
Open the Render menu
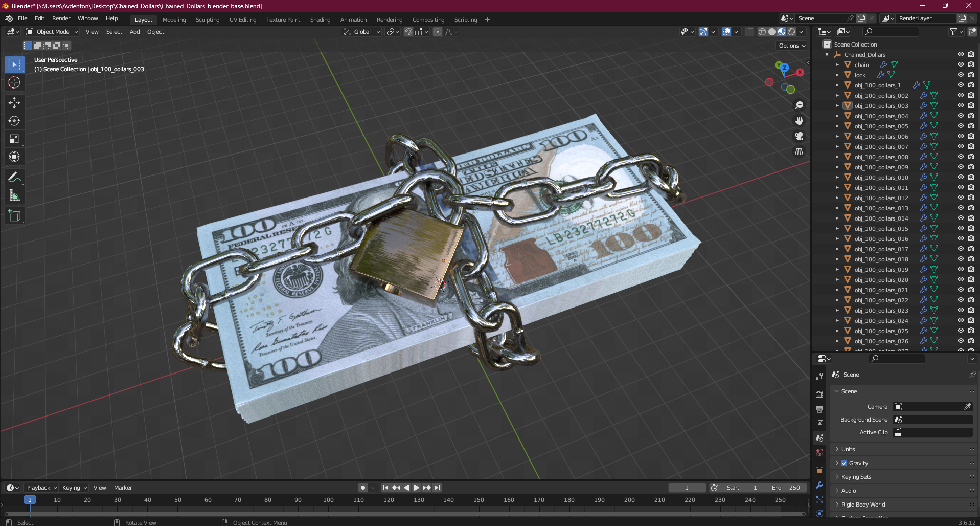click(61, 18)
